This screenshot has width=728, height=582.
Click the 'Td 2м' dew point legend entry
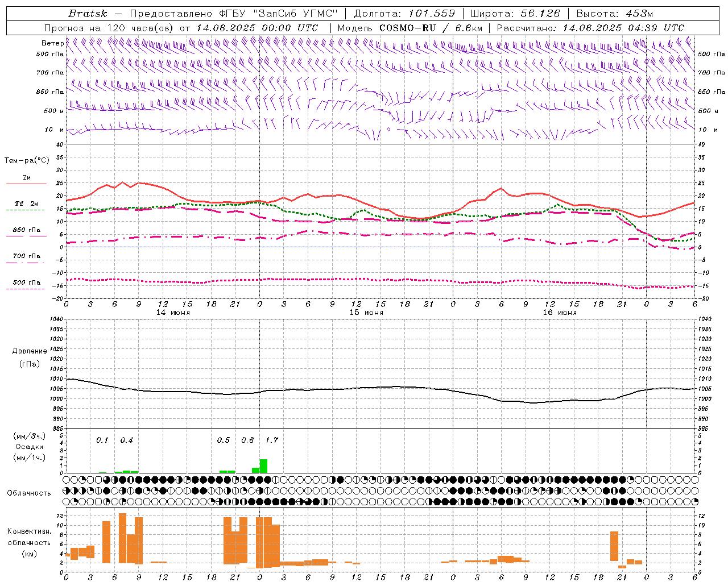27,203
